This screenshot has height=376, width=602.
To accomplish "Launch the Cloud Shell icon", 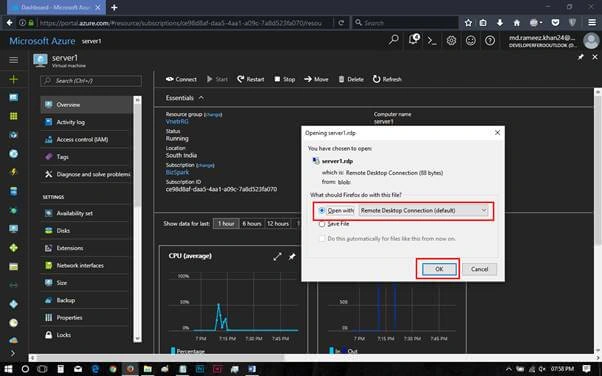I will pos(432,40).
